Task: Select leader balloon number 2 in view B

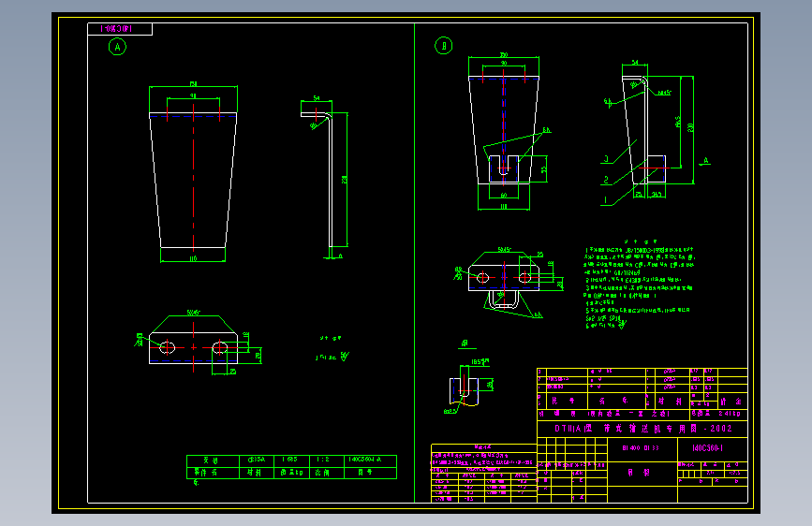Action: [x=606, y=180]
